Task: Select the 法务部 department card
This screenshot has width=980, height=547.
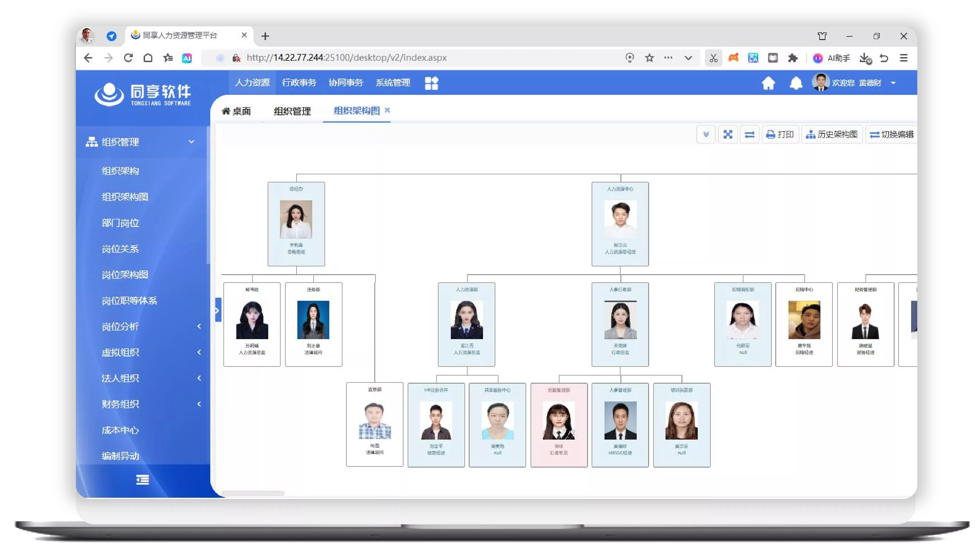Action: [x=314, y=324]
